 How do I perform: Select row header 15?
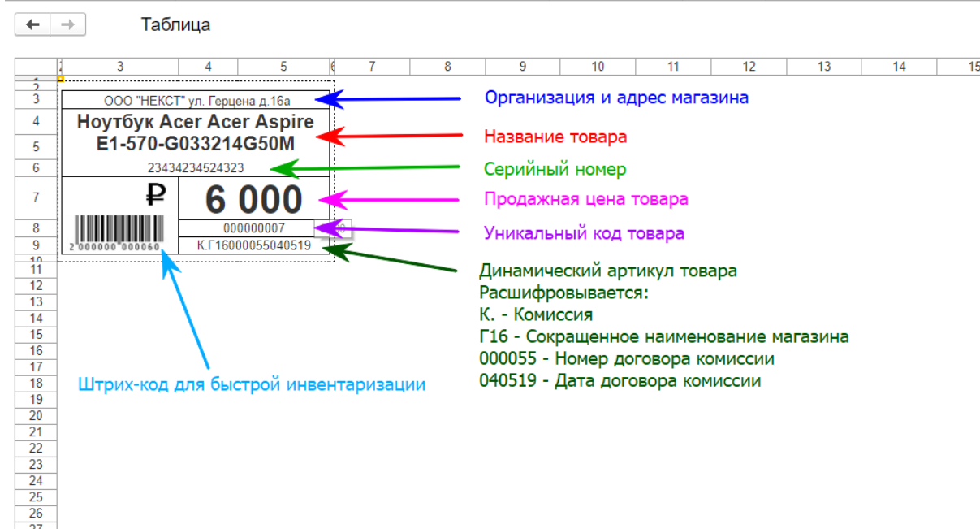coord(37,334)
